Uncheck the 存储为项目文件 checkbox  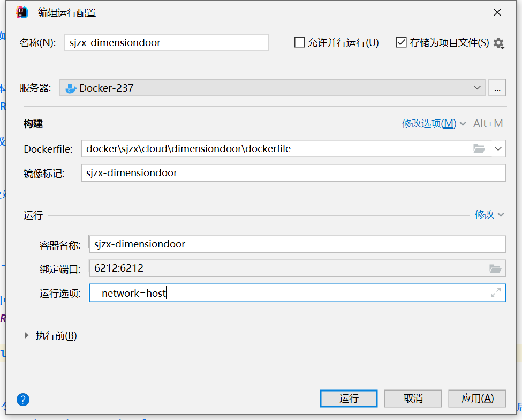coord(401,43)
